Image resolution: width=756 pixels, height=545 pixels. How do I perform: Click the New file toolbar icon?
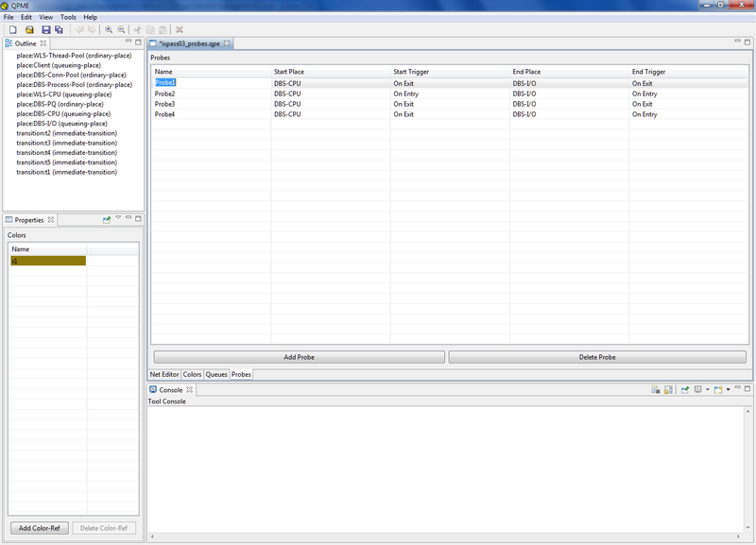tap(10, 30)
